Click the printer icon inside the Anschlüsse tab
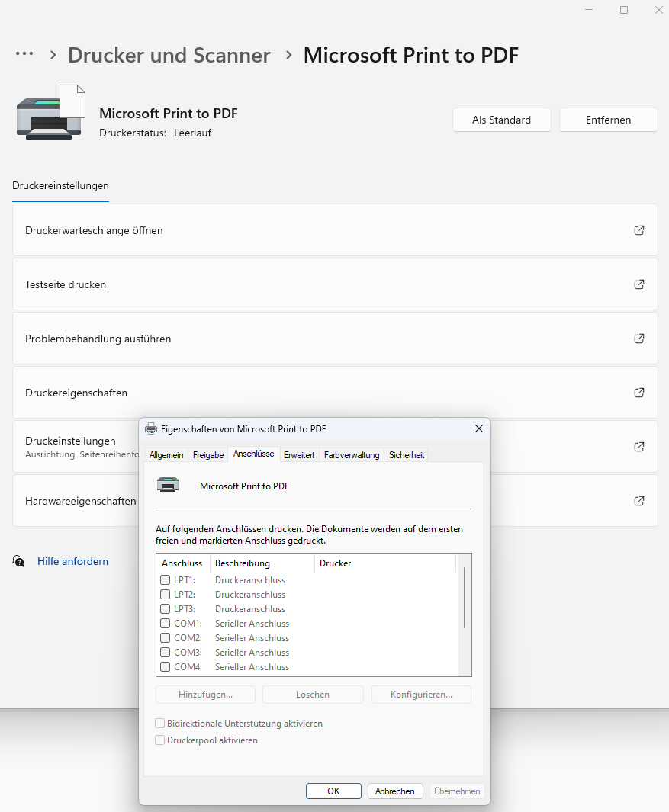 coord(167,485)
